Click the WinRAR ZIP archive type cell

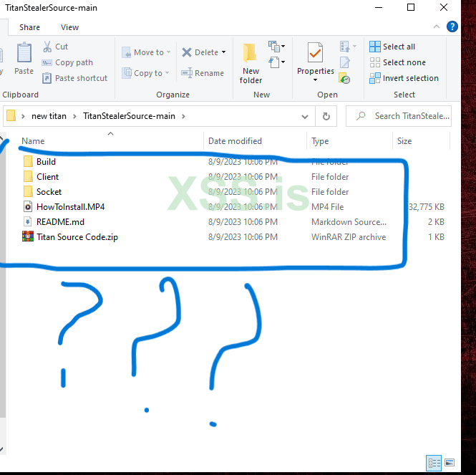pyautogui.click(x=349, y=237)
